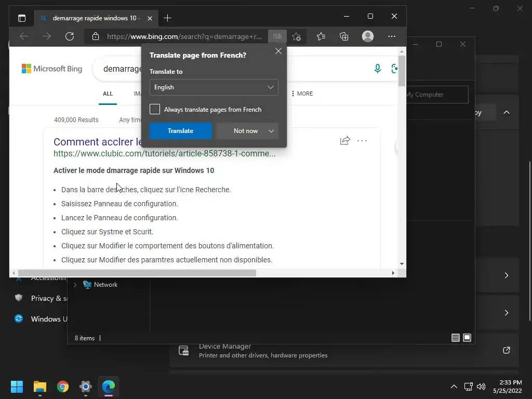
Task: Click the Microsoft Bing logo
Action: tap(52, 69)
